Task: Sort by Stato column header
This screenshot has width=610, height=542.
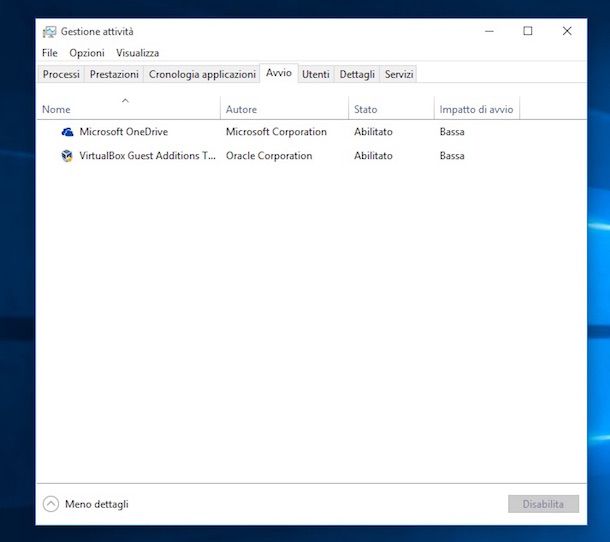Action: (x=365, y=109)
